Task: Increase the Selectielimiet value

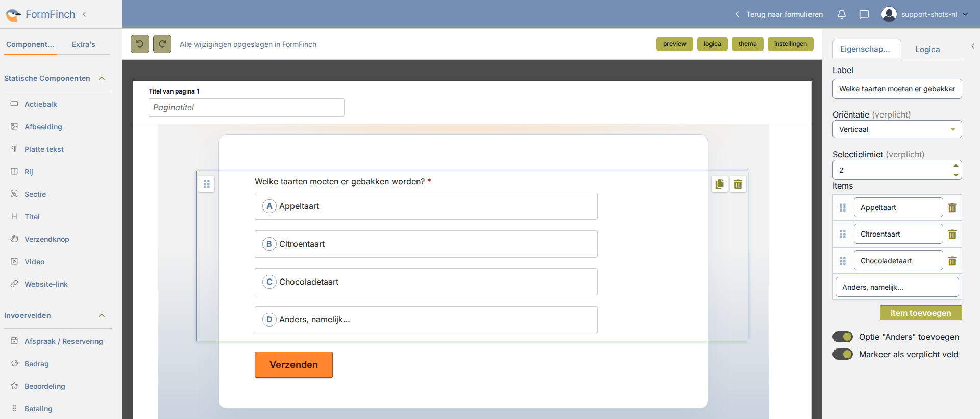Action: 955,166
